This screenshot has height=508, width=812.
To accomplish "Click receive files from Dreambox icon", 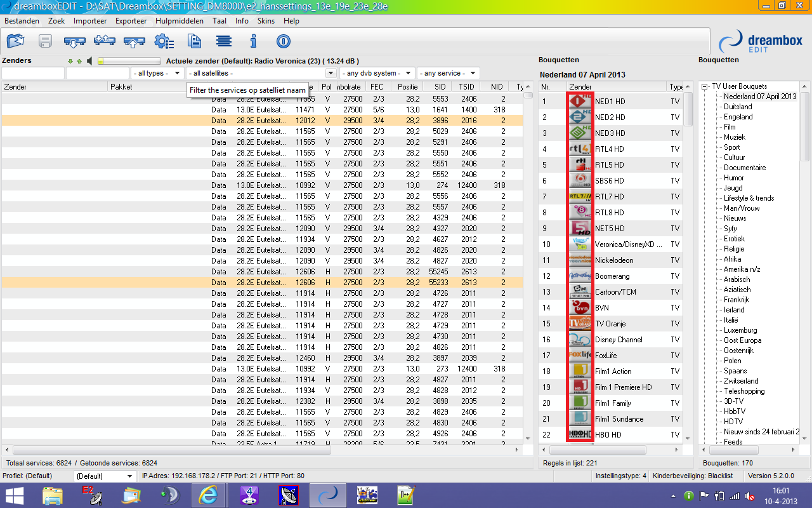I will [74, 42].
